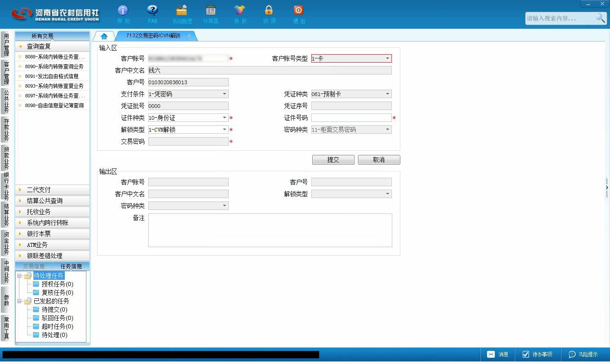Select the 复核任务(0) folder

pyautogui.click(x=53, y=292)
